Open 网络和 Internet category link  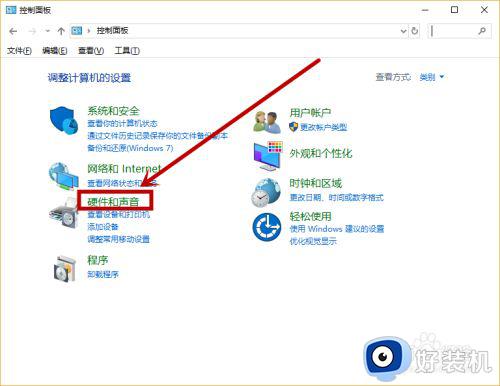point(124,169)
